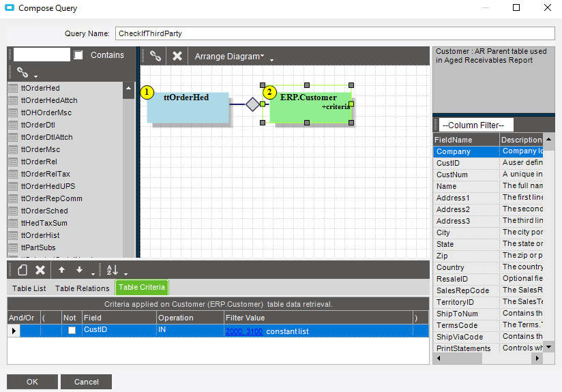Toggle the Not checkbox for CustID criteria
562x392 pixels.
click(72, 331)
